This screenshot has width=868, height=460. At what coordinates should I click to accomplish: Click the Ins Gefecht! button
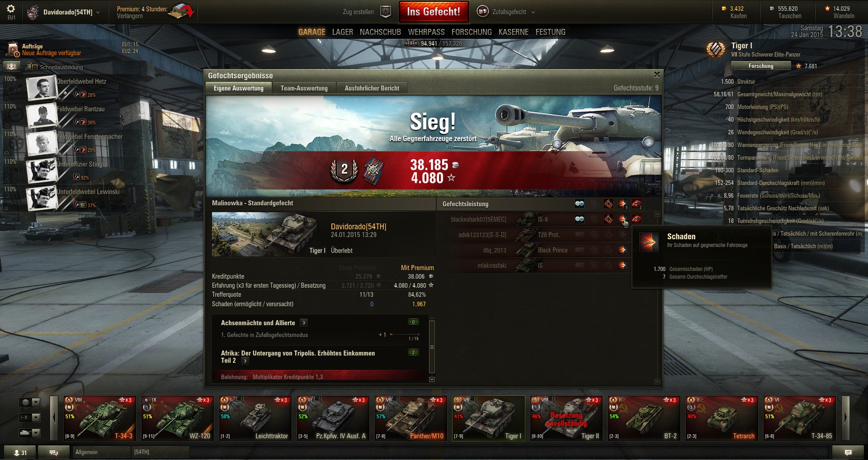[434, 12]
